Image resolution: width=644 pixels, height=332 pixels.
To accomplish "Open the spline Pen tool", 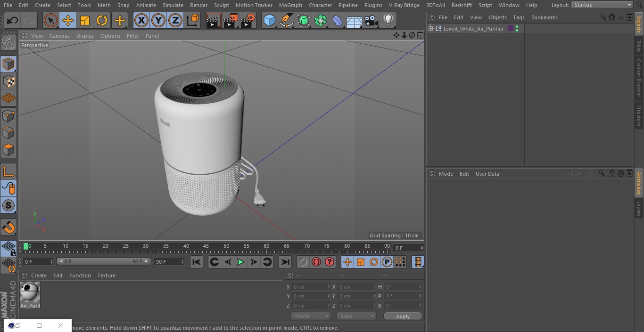I will tap(286, 20).
